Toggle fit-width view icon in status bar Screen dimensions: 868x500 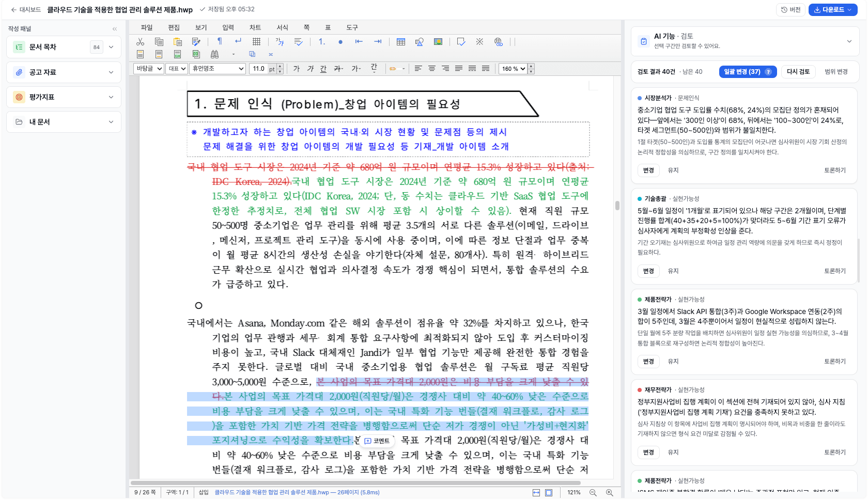click(536, 493)
